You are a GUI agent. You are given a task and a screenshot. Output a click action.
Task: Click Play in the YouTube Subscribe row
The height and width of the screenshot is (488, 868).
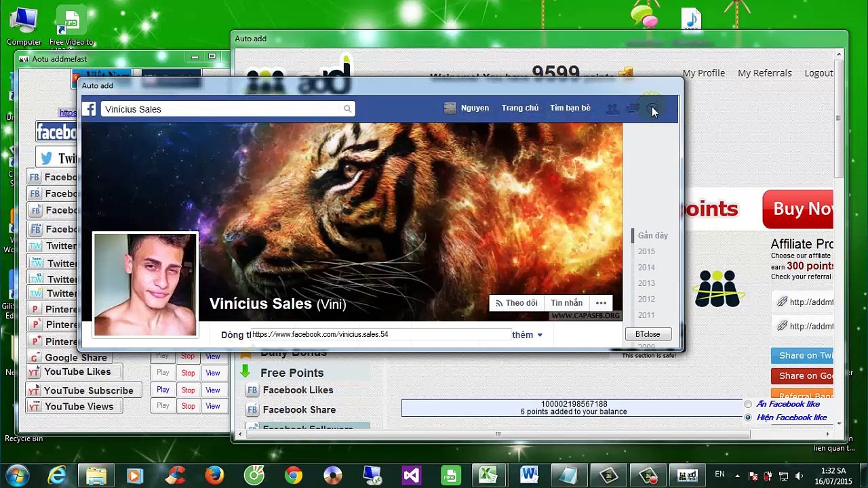tap(163, 390)
